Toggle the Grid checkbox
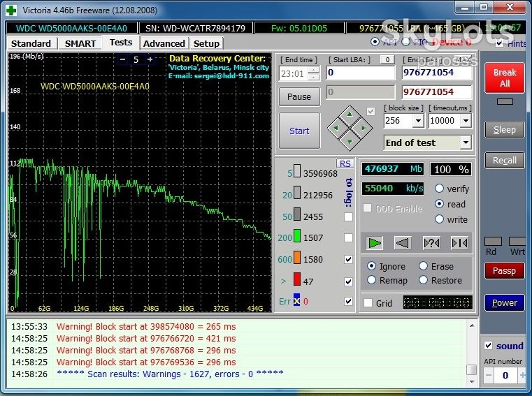Viewport: 532px width, 396px height. pyautogui.click(x=368, y=303)
